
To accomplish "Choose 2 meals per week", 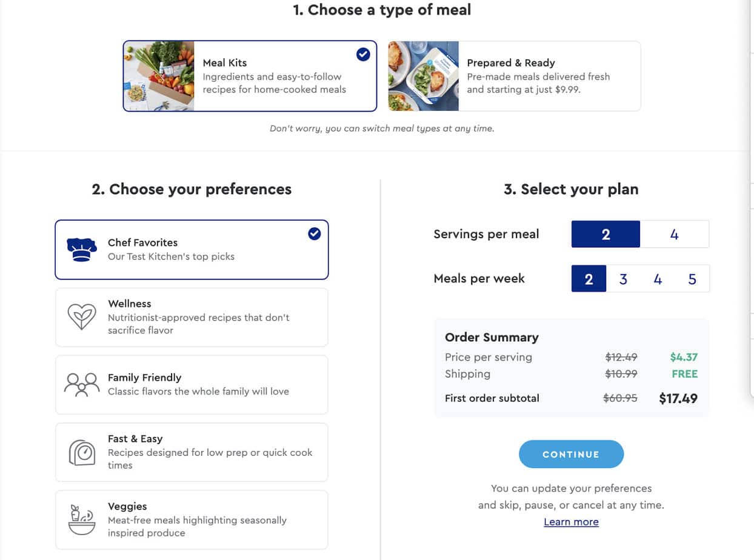I will 589,279.
